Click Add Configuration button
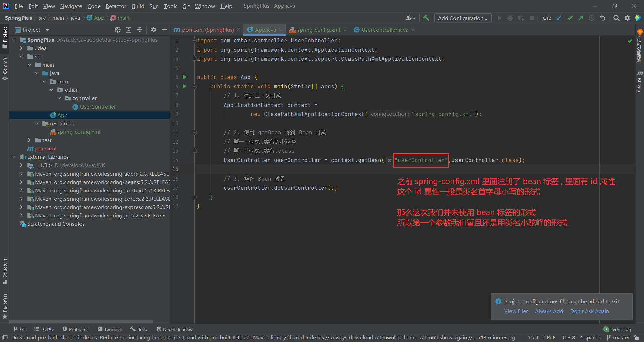This screenshot has width=644, height=342. [x=463, y=18]
